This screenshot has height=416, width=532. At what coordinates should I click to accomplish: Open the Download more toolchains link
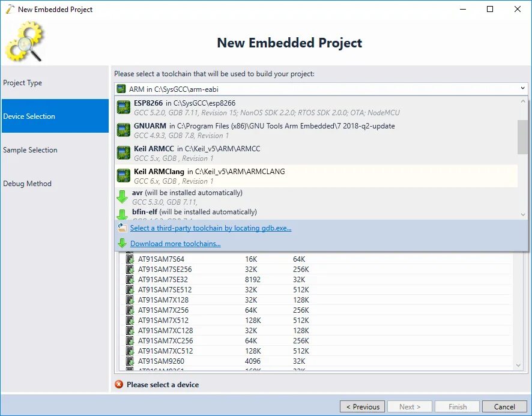(x=175, y=244)
